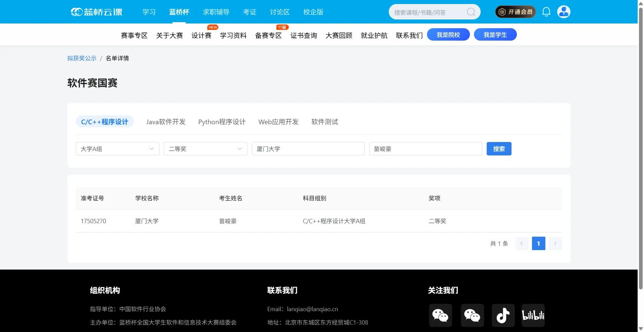Click the 名单详情 breadcrumb text

(117, 58)
